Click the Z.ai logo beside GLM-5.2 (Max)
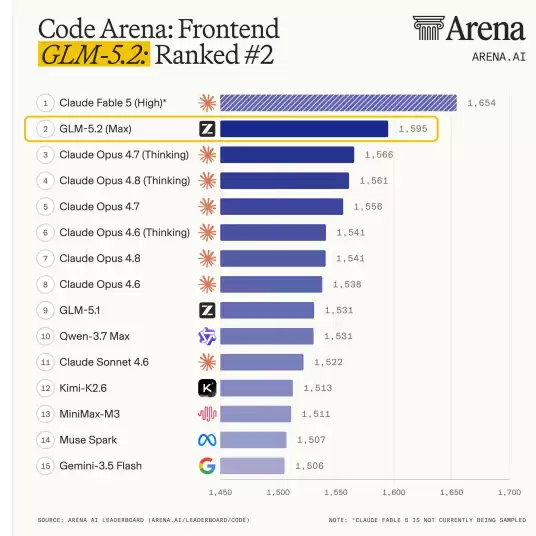Screen dimensions: 536x536 (207, 129)
